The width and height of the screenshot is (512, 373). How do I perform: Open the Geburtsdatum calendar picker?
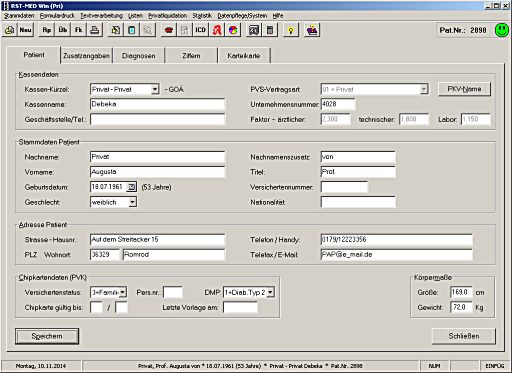click(x=131, y=187)
